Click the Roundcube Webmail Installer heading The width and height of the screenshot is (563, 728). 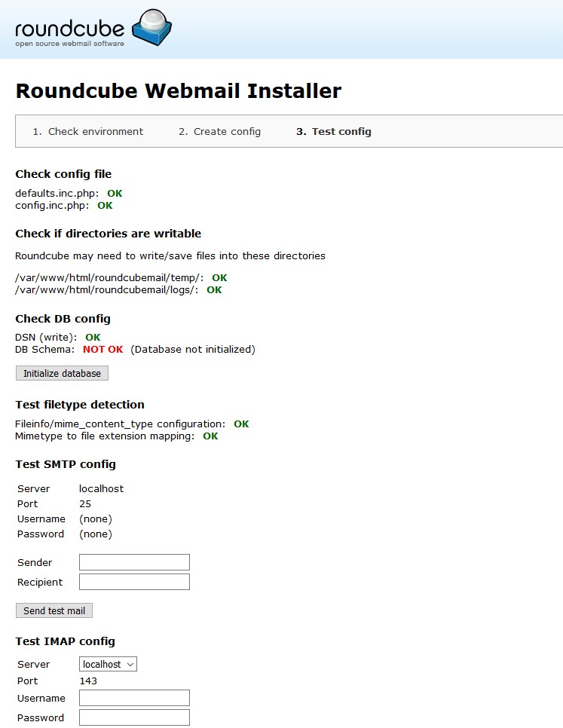point(179,90)
